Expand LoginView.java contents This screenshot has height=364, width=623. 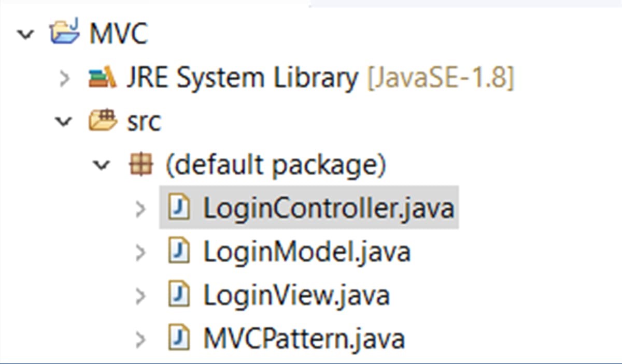click(140, 296)
